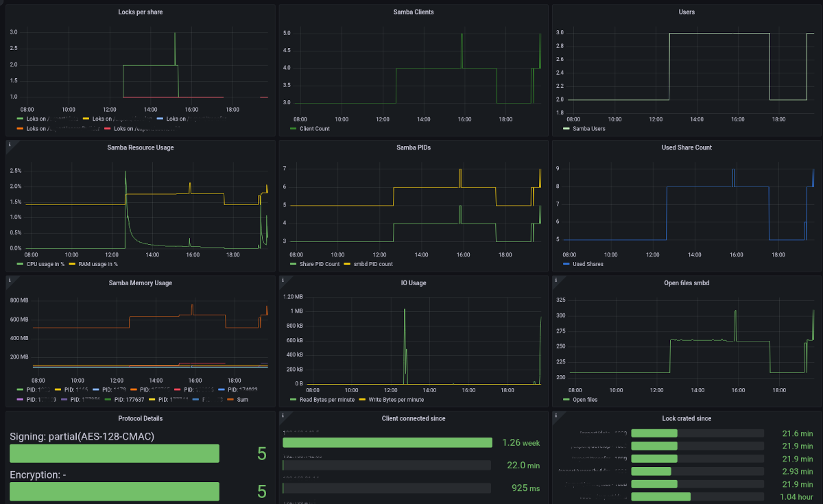Click the 2.5% axis label in Resource Usage
Screen dimensions: 823x504
coord(16,170)
